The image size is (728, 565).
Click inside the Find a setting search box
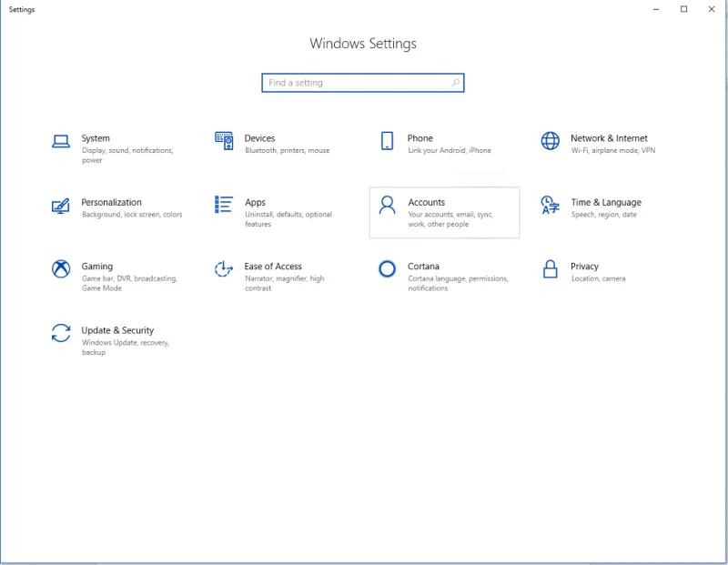coord(346,82)
